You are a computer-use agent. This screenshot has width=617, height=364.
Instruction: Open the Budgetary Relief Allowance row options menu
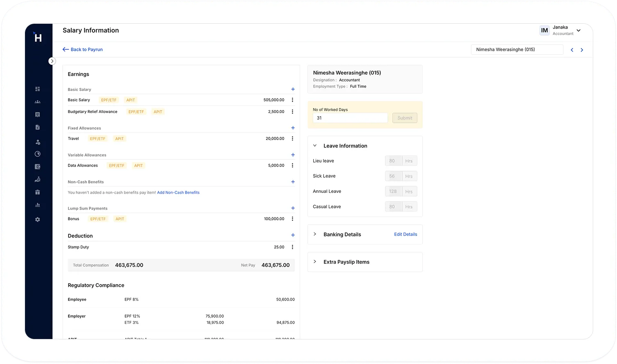coord(292,112)
